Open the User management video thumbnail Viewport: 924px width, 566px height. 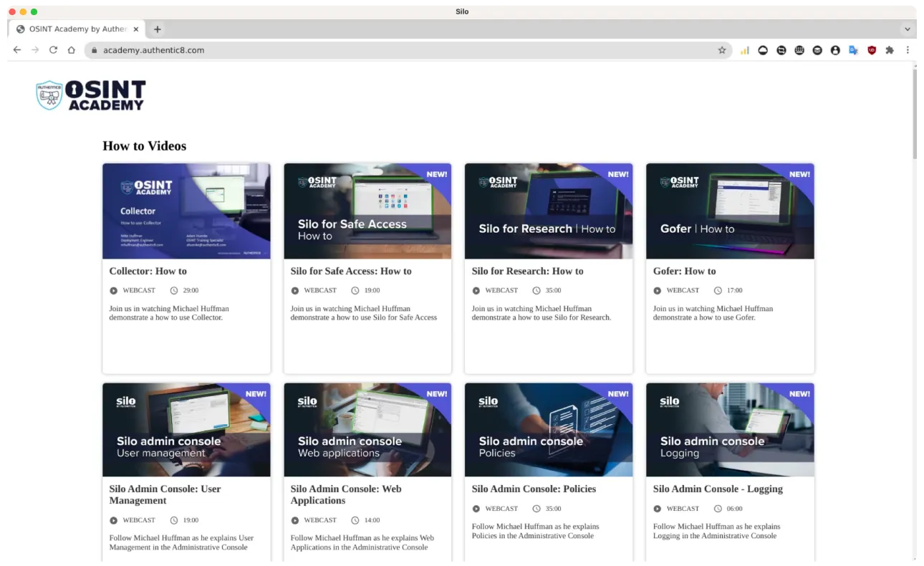click(186, 430)
